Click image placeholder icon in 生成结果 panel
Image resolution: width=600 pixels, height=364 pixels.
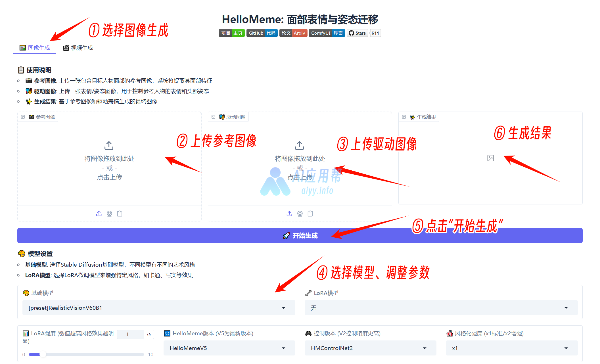tap(490, 158)
